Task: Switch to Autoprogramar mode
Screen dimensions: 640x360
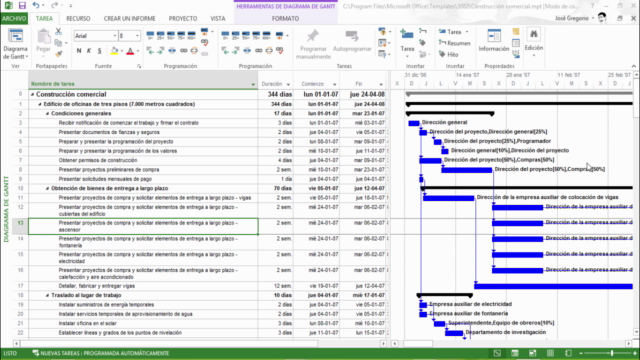Action: pos(352,41)
